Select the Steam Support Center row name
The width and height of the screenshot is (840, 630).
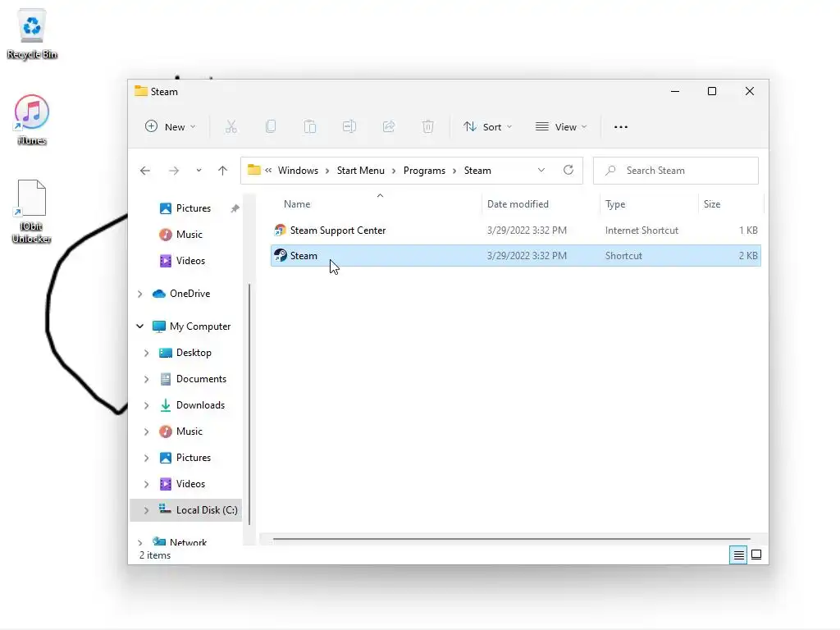pos(337,231)
